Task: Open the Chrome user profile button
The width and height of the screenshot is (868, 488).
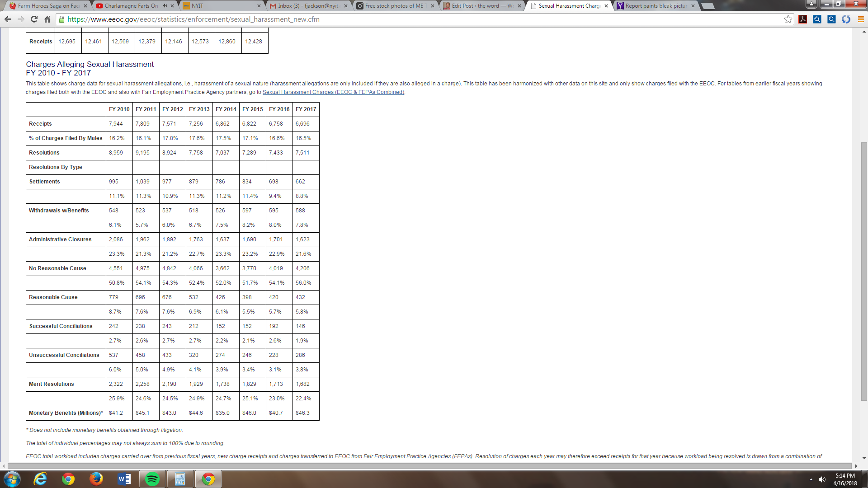Action: pyautogui.click(x=811, y=4)
